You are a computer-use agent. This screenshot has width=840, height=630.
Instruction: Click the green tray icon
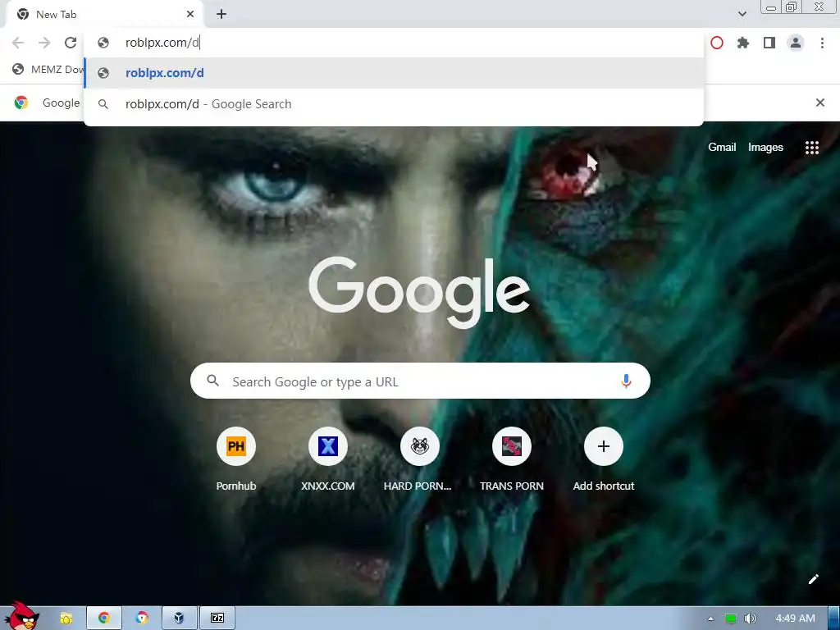[730, 619]
